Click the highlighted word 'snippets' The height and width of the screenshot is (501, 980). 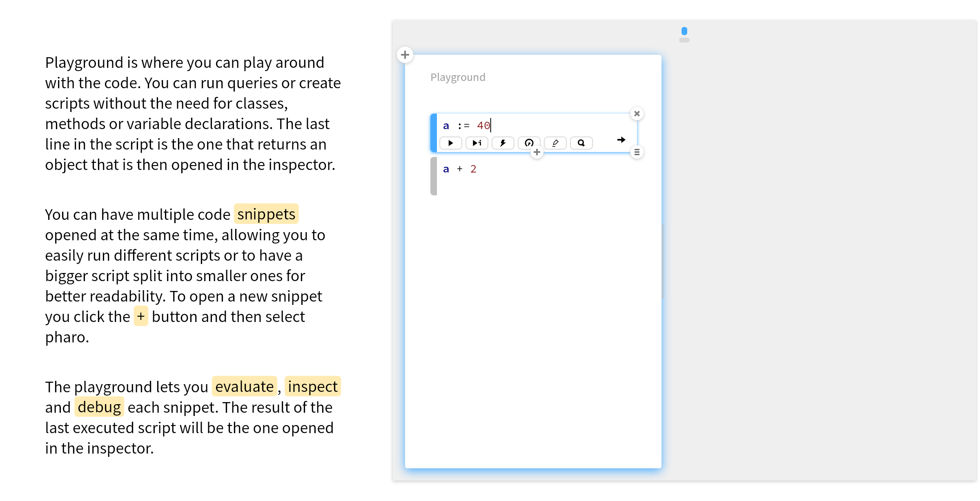[x=266, y=214]
